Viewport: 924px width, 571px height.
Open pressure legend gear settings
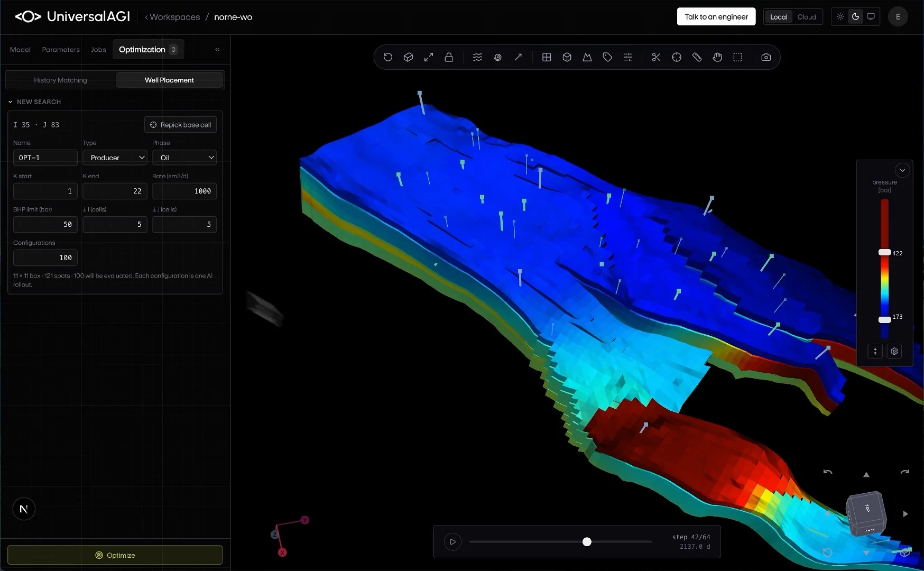click(x=894, y=351)
